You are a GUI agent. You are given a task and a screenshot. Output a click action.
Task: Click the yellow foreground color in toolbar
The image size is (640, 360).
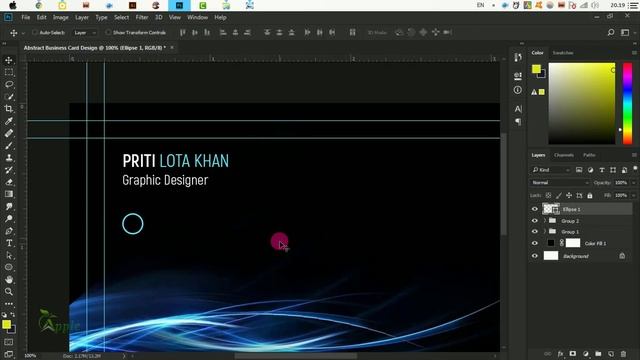point(6,324)
